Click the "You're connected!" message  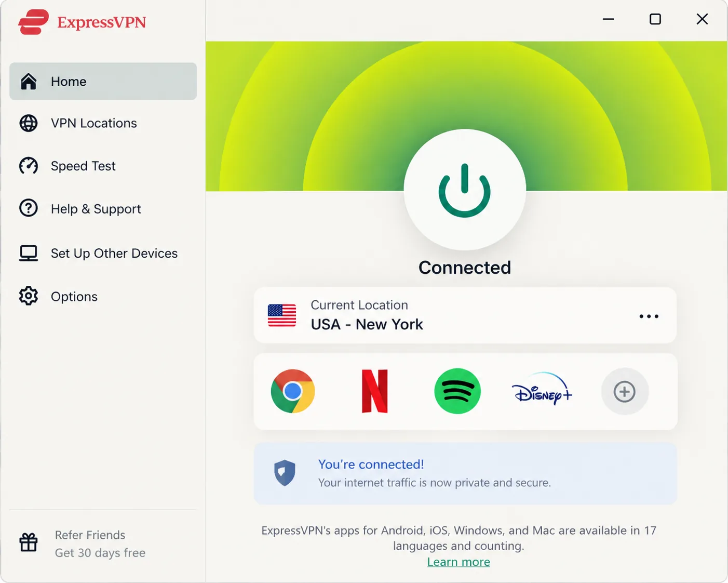point(371,464)
